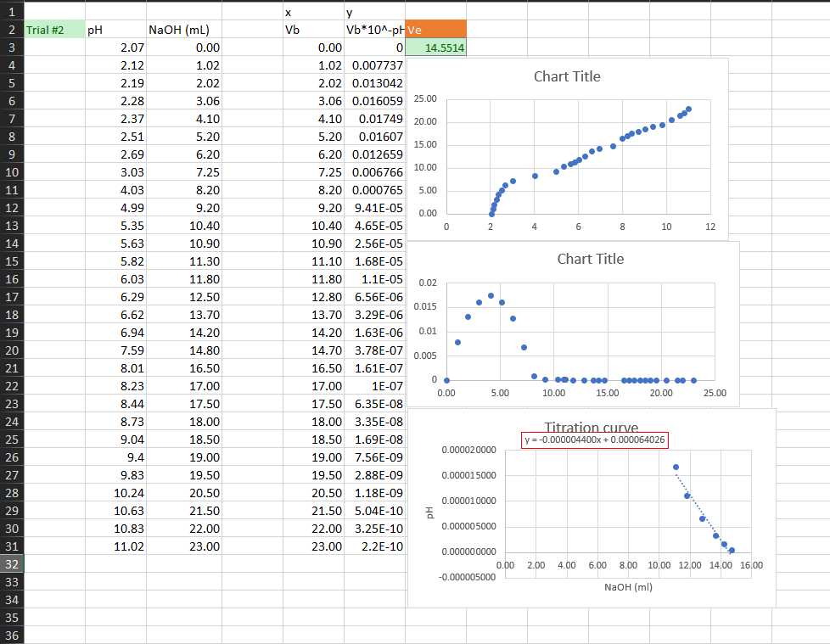Image resolution: width=830 pixels, height=644 pixels.
Task: Click the Chart Title on the top scatter chart
Action: point(567,76)
